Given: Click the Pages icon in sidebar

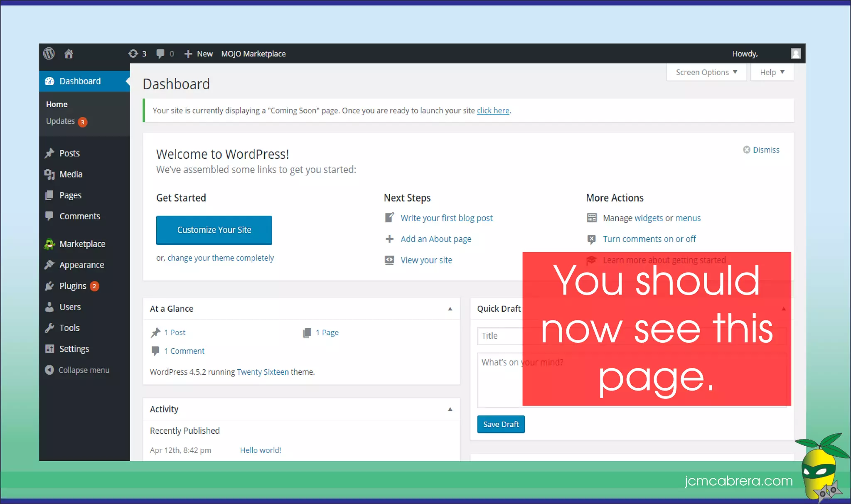Looking at the screenshot, I should tap(49, 195).
